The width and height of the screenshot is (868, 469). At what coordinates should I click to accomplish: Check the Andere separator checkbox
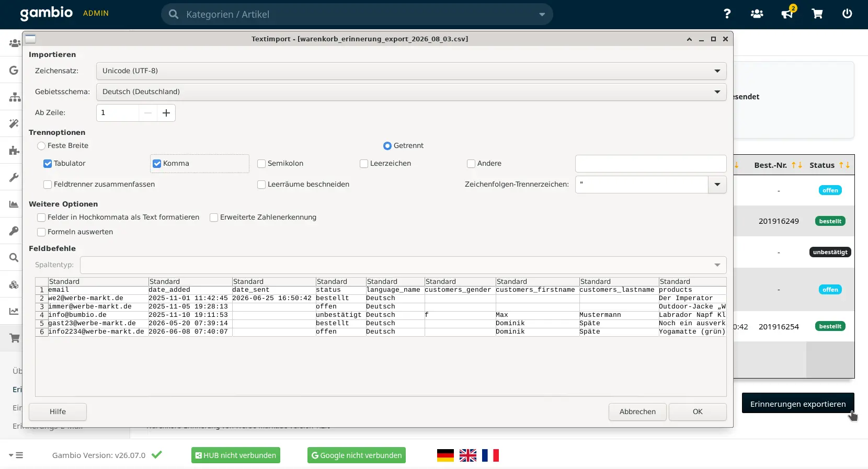coord(471,164)
